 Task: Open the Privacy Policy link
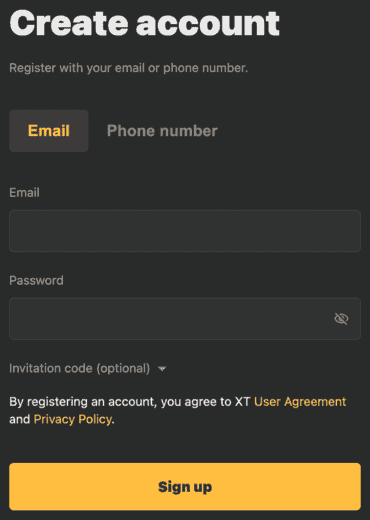[x=73, y=419]
